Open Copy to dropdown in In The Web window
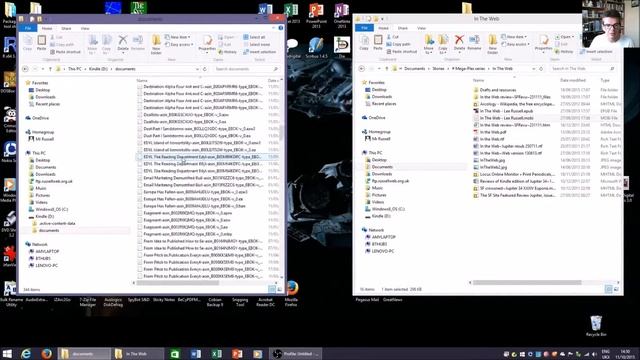The width and height of the screenshot is (640, 360). coord(443,44)
